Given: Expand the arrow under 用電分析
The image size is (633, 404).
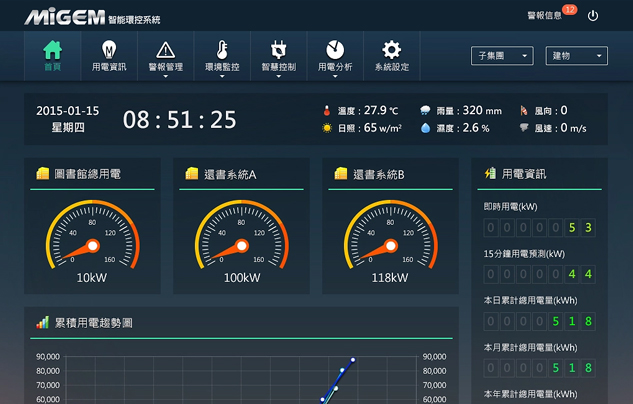Looking at the screenshot, I should click(x=335, y=76).
